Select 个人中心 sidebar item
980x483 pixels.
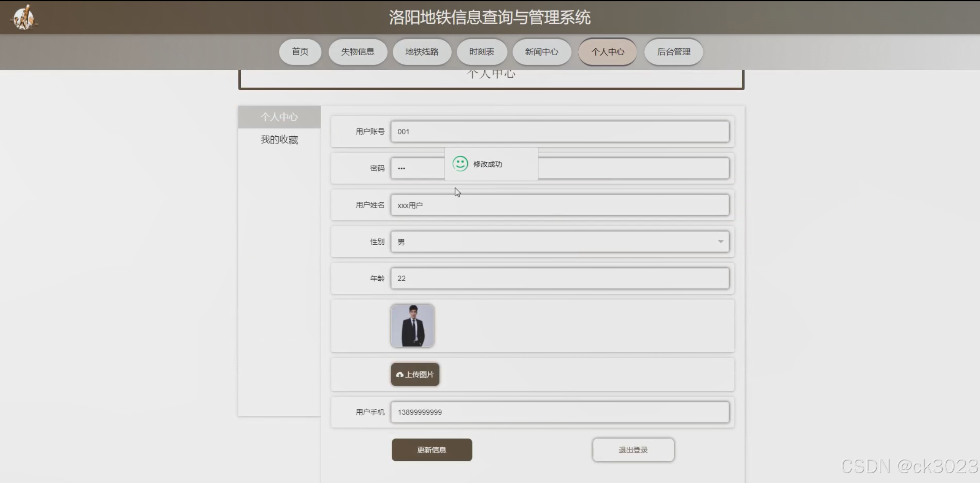pyautogui.click(x=279, y=117)
